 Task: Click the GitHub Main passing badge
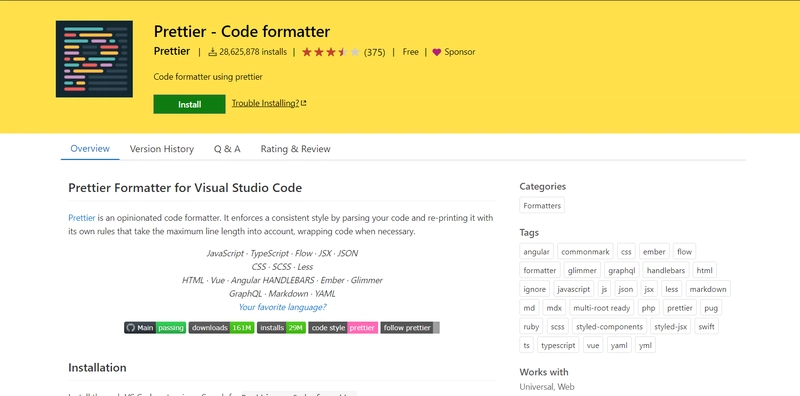click(155, 328)
